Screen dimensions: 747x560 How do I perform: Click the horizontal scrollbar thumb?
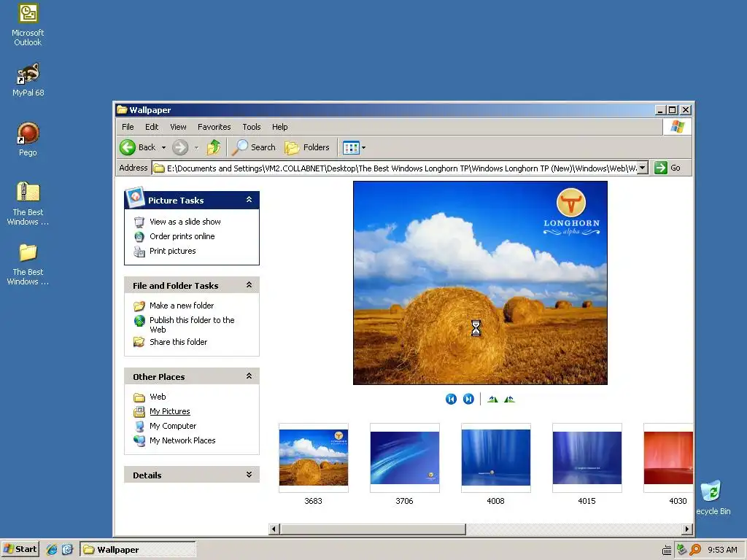[373, 529]
